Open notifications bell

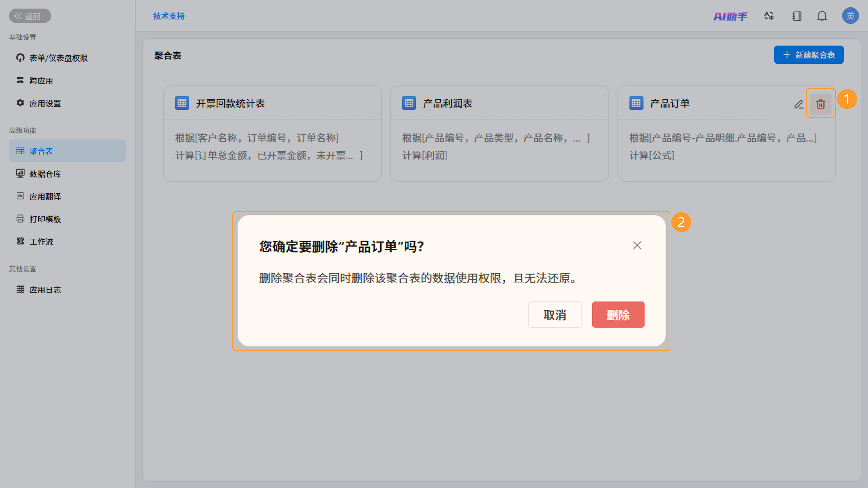pyautogui.click(x=822, y=16)
